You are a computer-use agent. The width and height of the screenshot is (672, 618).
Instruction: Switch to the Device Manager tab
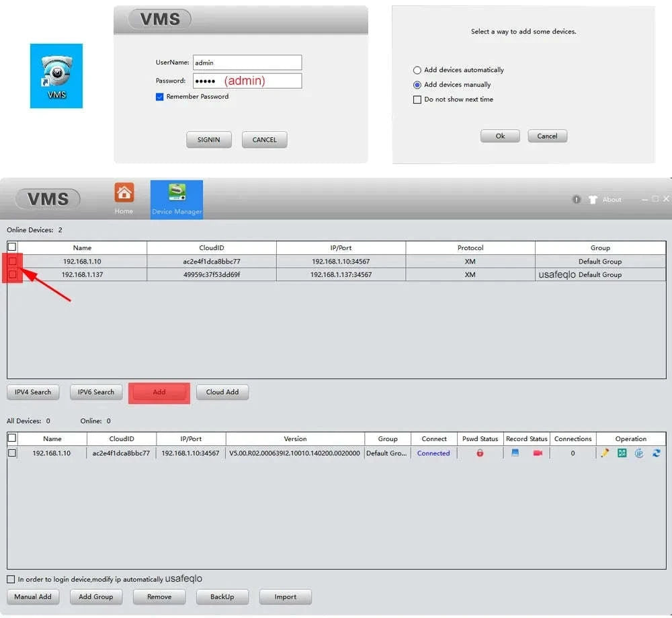click(177, 200)
